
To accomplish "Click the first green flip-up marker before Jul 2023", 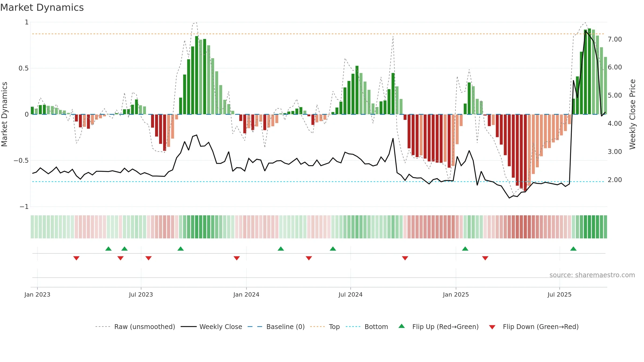I will (x=108, y=249).
